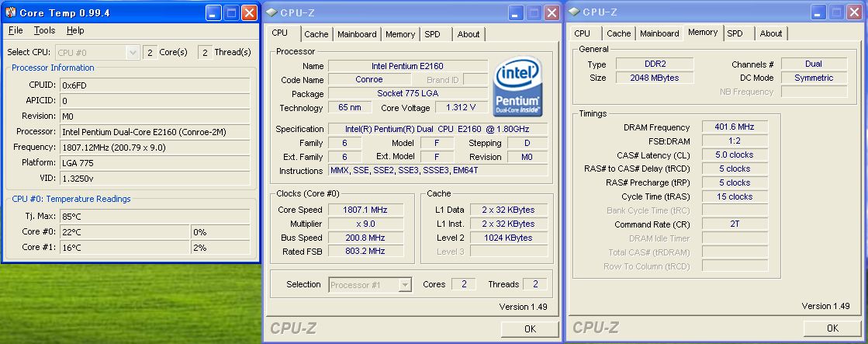This screenshot has height=344, width=868.
Task: Click the memory Type value DDR2
Action: [655, 64]
